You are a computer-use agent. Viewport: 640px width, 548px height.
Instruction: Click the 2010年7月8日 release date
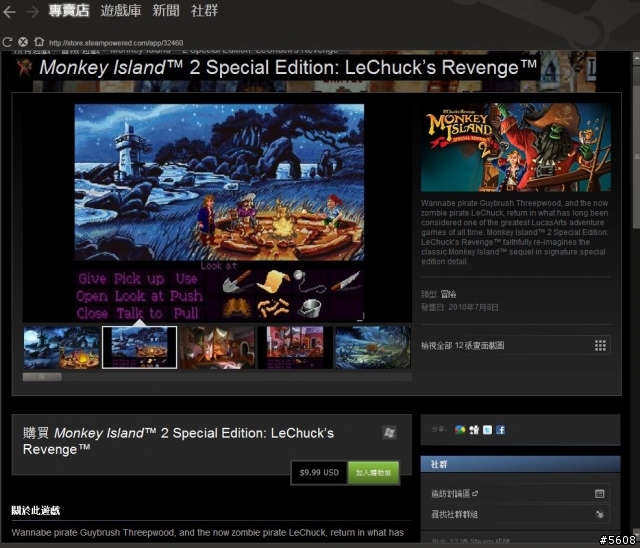point(473,307)
